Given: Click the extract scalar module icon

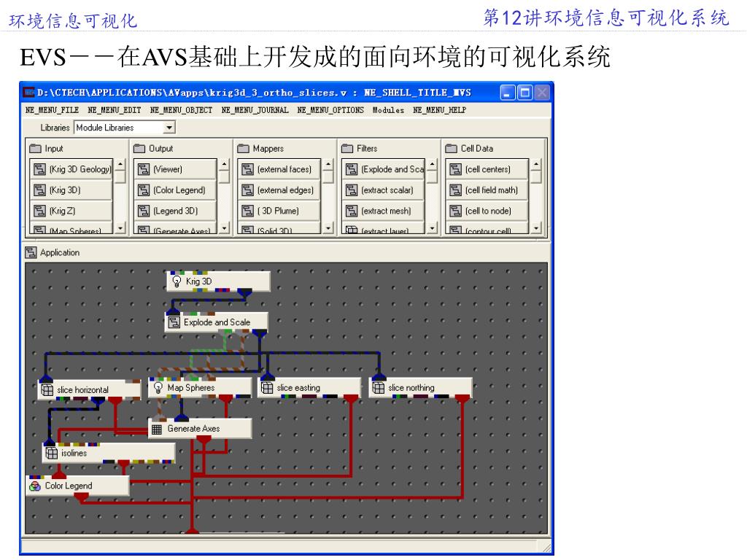Looking at the screenshot, I should 351,190.
